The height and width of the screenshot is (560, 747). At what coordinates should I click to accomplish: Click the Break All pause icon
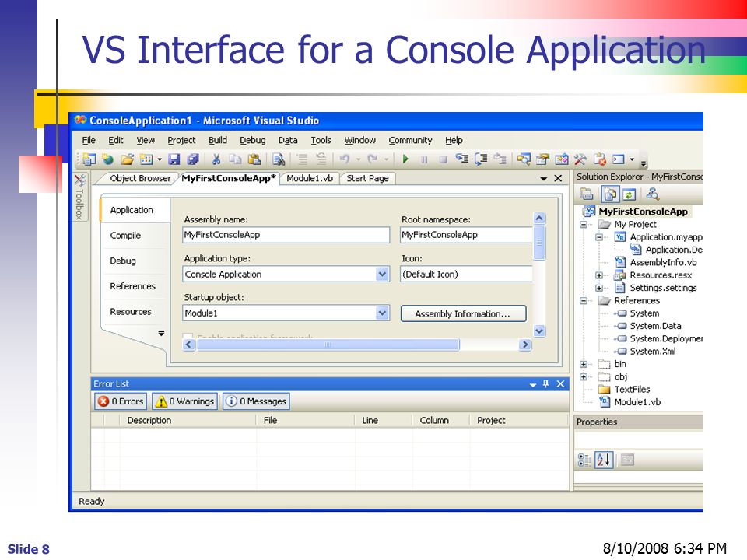coord(424,159)
